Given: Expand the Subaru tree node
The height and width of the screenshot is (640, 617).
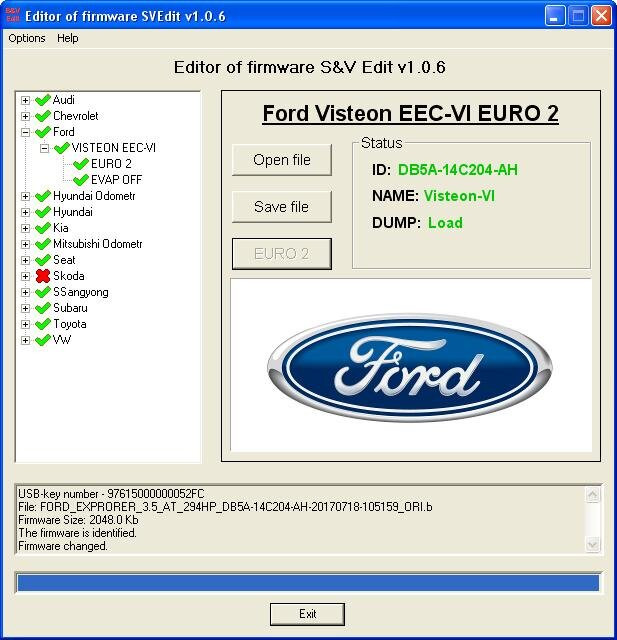Looking at the screenshot, I should 25,308.
